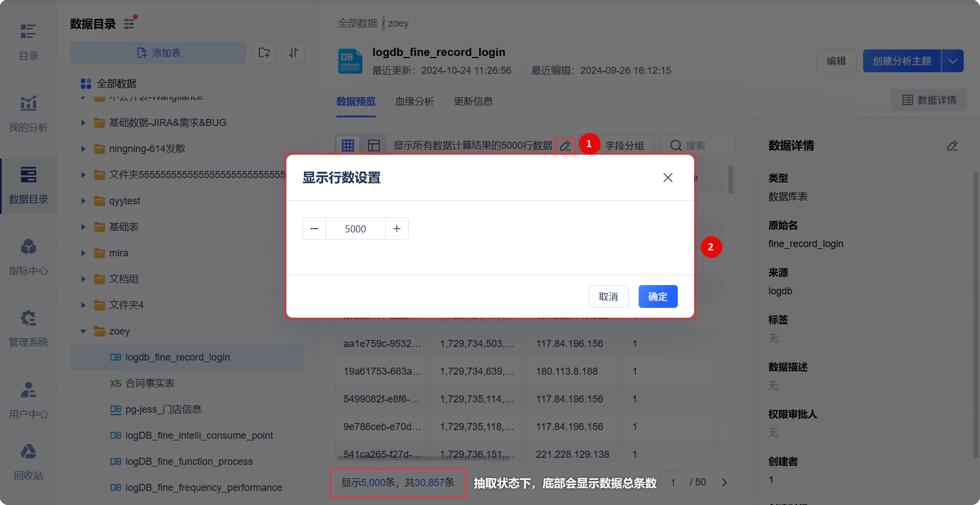Increase row count with plus button
Screen dimensions: 980x505
pyautogui.click(x=397, y=229)
